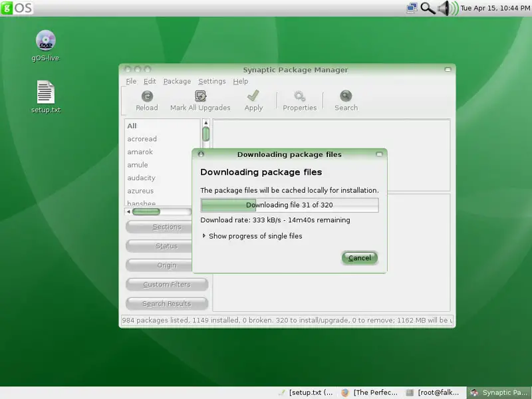Switch to Synaptic Pa... taskbar item
532x399 pixels.
click(x=499, y=392)
